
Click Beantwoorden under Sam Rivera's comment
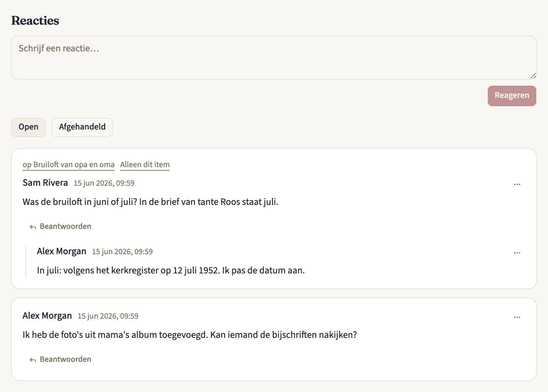(60, 226)
